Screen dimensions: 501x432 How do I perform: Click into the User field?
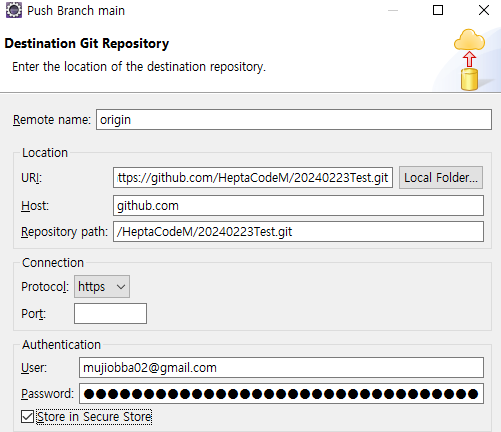click(x=281, y=368)
